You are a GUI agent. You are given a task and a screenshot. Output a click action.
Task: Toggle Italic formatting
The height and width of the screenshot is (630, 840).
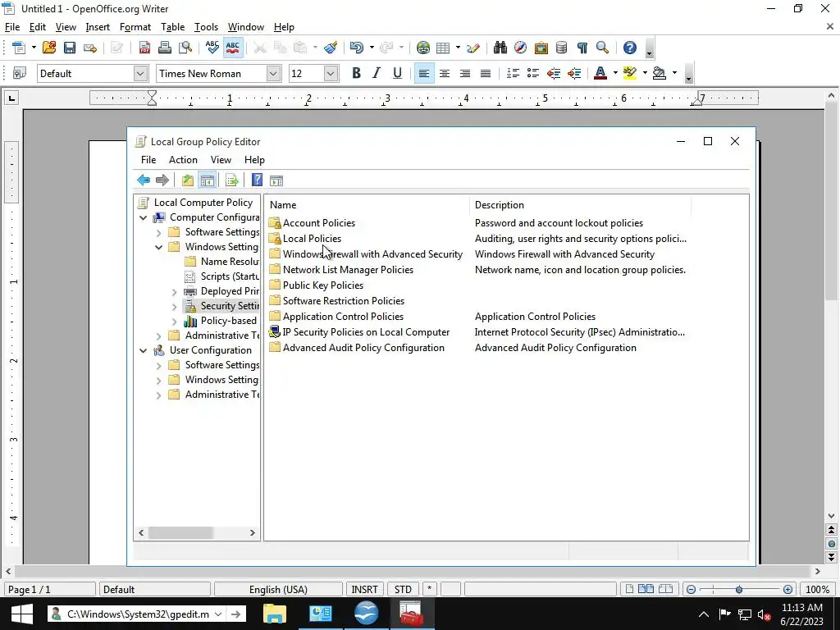376,73
